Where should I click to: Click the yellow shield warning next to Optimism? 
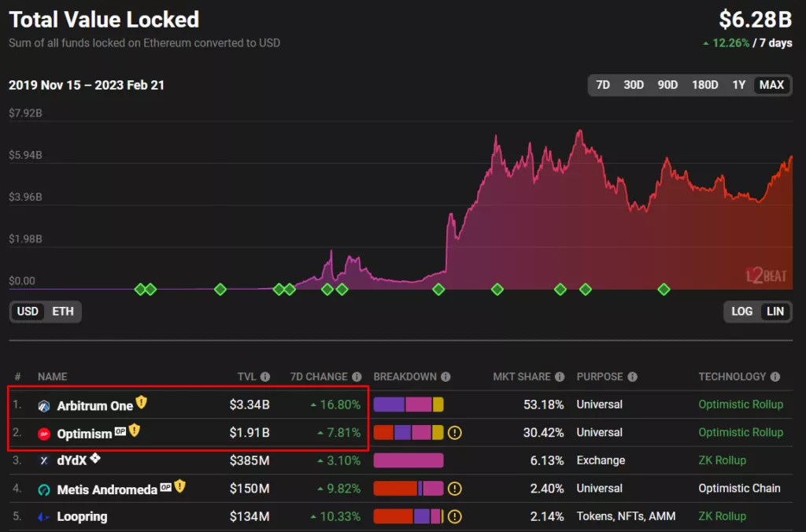tap(134, 430)
